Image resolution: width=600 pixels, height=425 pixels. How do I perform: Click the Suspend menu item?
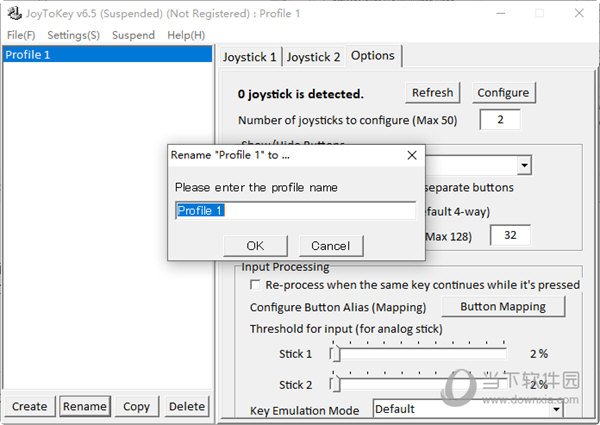[x=133, y=35]
